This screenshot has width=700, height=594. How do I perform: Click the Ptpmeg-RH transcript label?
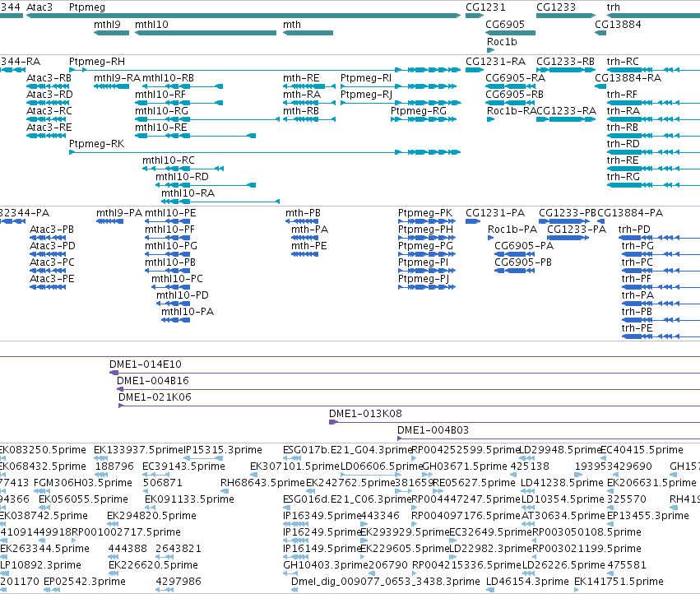97,61
